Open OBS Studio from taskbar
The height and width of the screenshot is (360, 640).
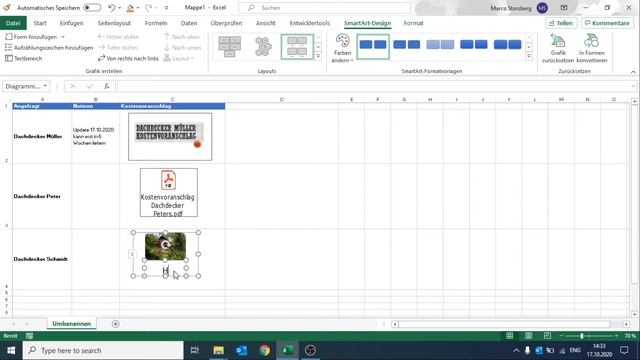coord(310,350)
